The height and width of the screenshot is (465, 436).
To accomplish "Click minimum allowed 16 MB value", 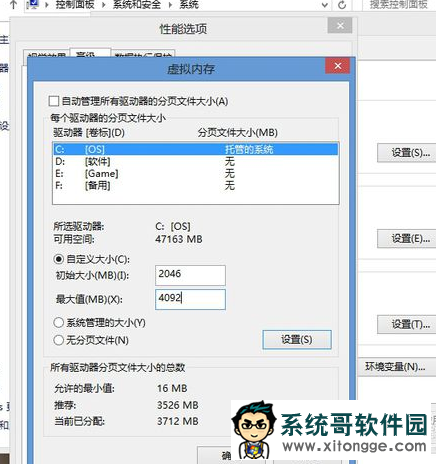I will pos(172,388).
